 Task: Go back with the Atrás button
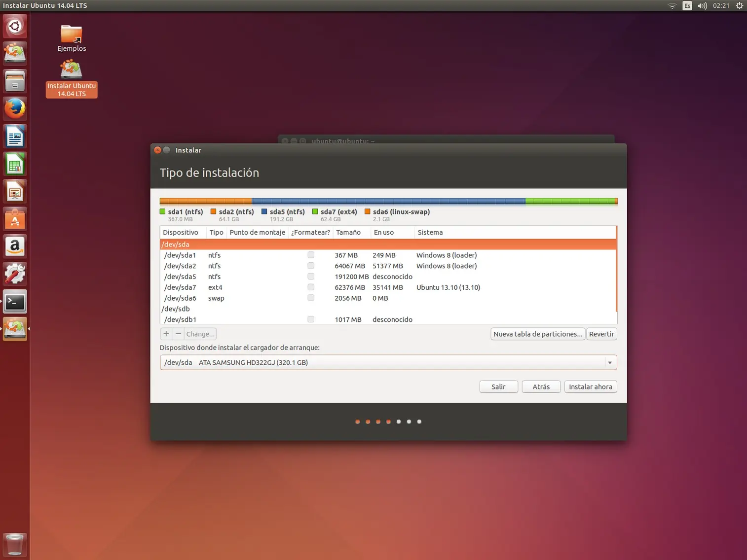(541, 386)
